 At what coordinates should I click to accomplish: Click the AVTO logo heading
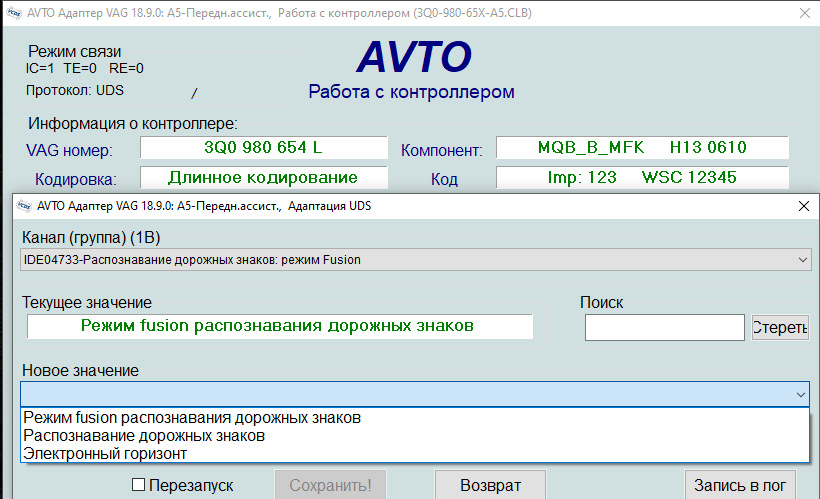click(x=414, y=56)
